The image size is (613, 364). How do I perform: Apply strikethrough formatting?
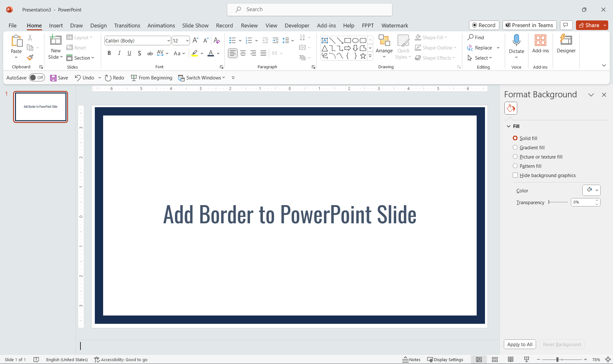tap(149, 53)
